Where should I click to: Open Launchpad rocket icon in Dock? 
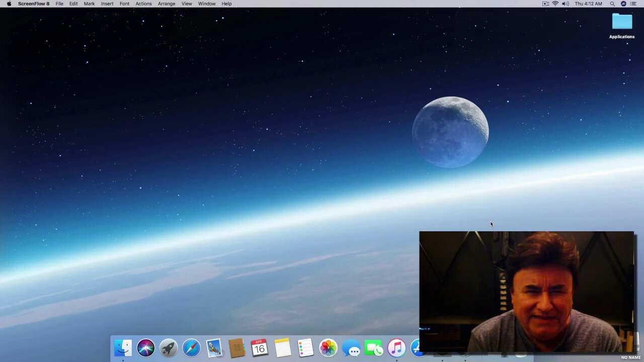169,348
